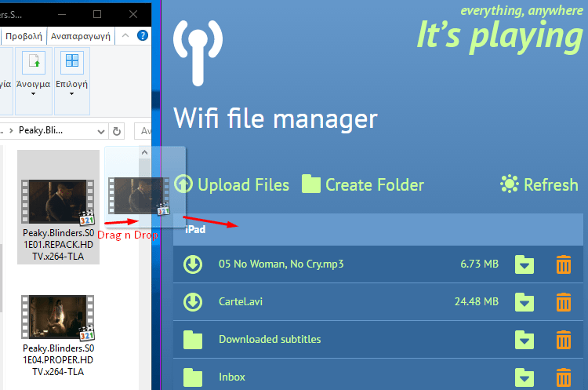The width and height of the screenshot is (588, 390).
Task: Click the Refresh sun icon
Action: pos(510,184)
